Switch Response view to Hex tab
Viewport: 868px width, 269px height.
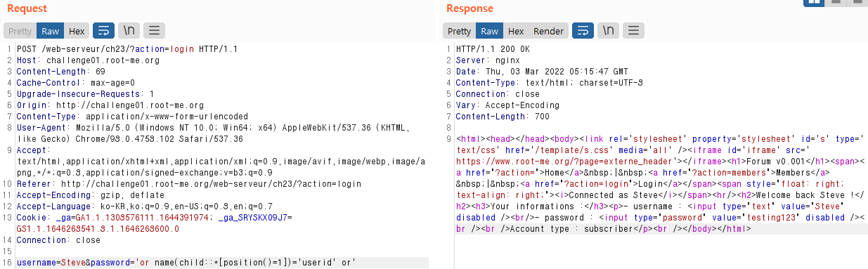tap(516, 31)
